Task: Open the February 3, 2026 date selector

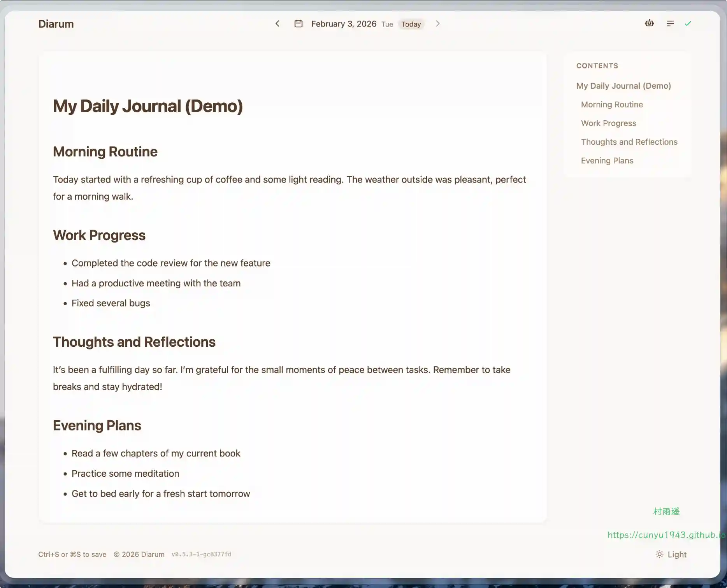Action: point(344,24)
